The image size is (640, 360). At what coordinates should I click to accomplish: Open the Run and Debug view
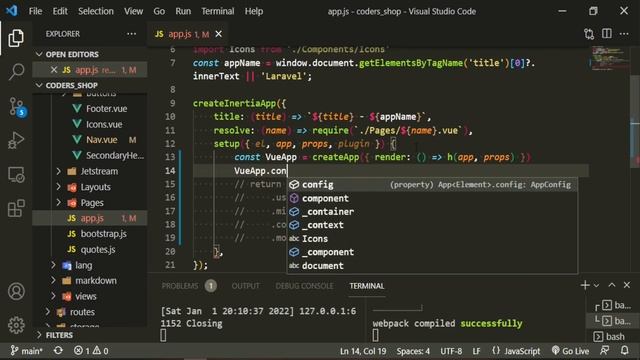point(16,140)
